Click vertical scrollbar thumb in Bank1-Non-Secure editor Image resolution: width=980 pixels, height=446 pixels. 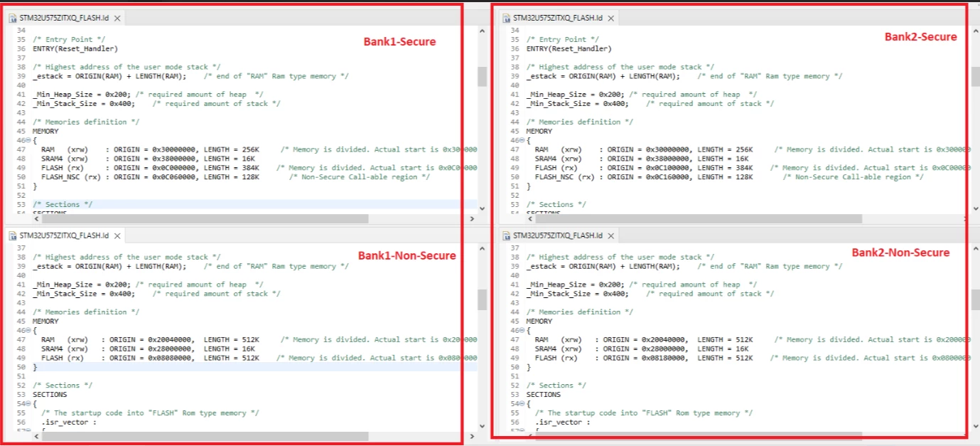coord(482,299)
